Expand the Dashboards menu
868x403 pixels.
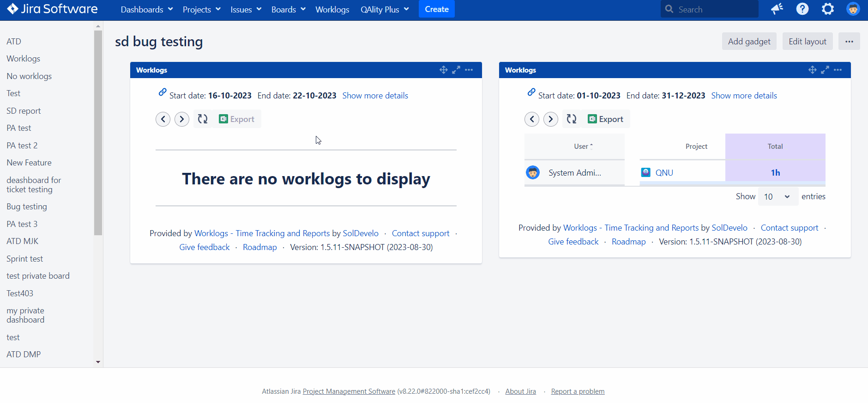147,9
